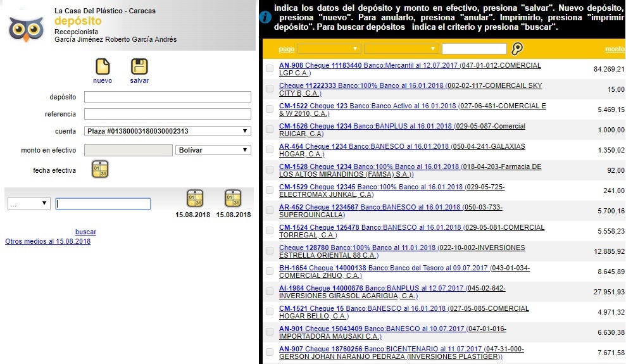Check the box for AR-452 Cheque 1234567
Image resolution: width=626 pixels, height=364 pixels.
(x=270, y=210)
